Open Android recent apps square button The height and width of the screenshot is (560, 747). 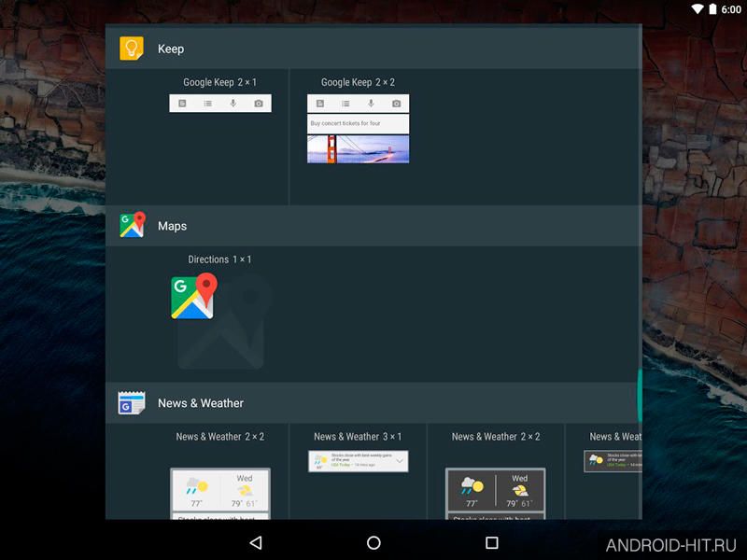pos(492,542)
